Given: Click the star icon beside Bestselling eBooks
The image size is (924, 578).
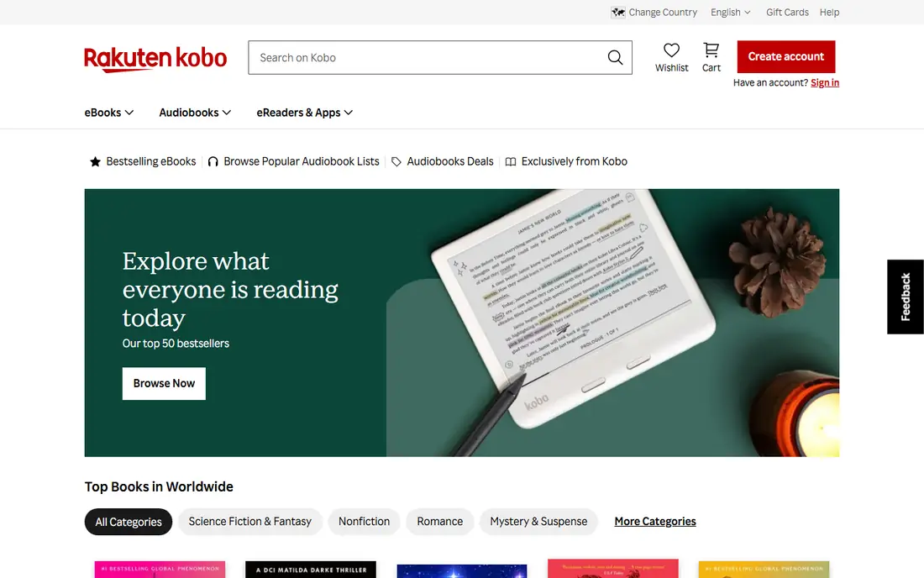Looking at the screenshot, I should click(95, 161).
